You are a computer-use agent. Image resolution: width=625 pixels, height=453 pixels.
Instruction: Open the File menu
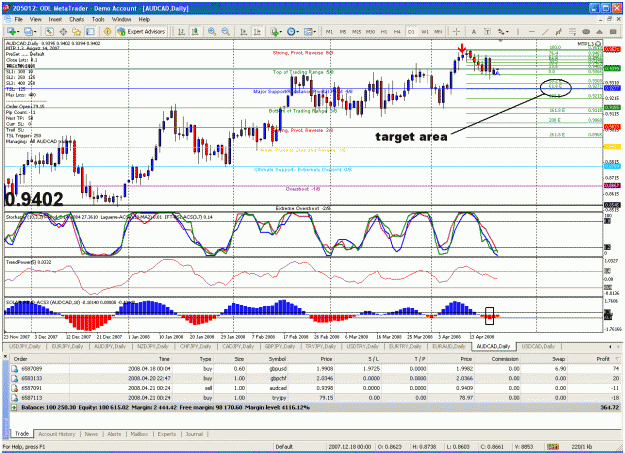18,19
